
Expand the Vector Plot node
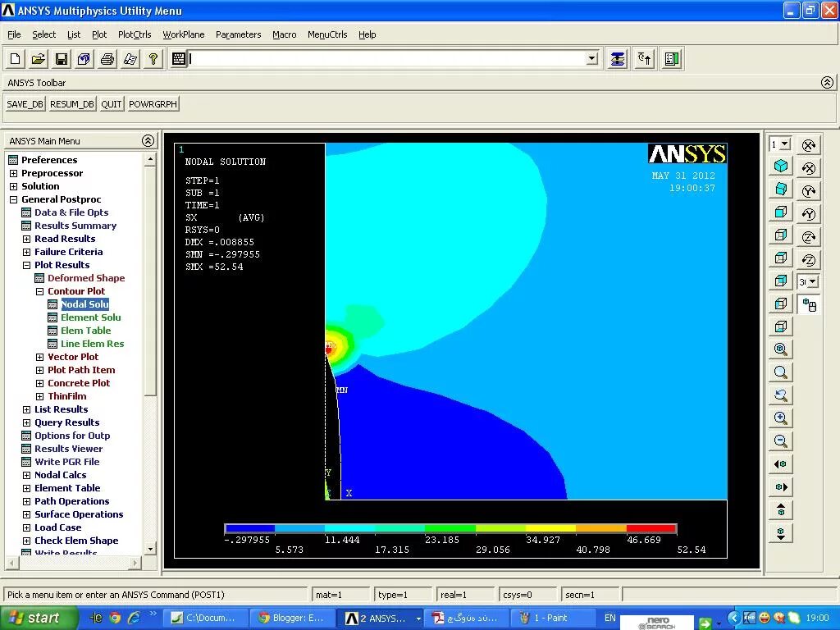point(39,357)
